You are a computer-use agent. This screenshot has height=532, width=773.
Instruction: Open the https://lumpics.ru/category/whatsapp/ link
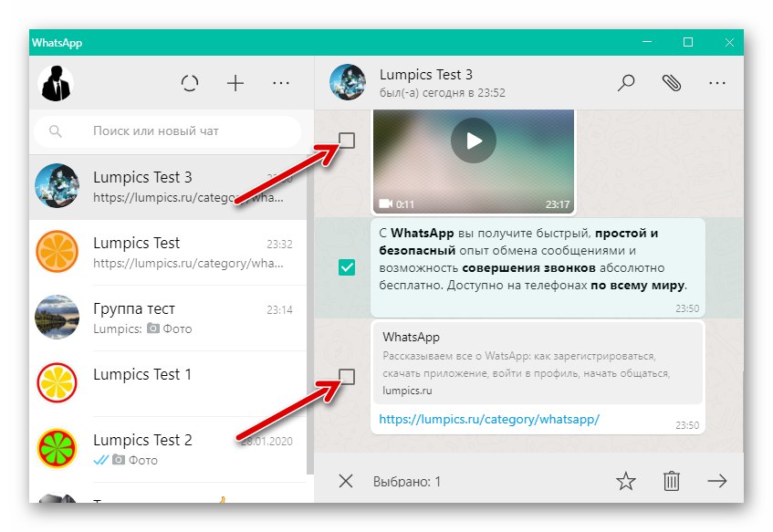click(x=489, y=419)
